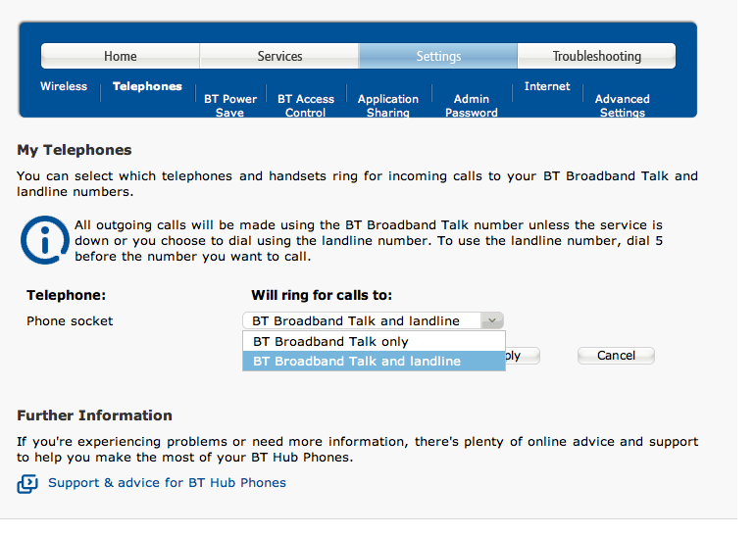Open Wireless settings submenu
Image resolution: width=756 pixels, height=536 pixels.
click(64, 86)
